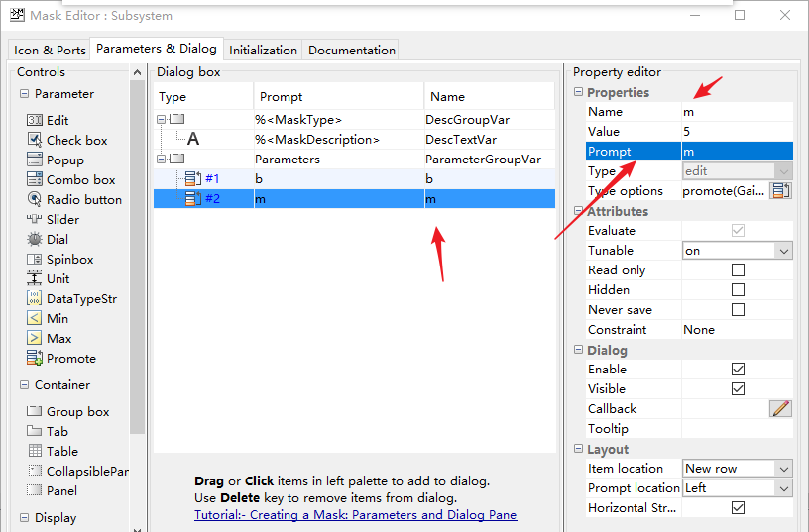Collapse the Container controls section
The height and width of the screenshot is (532, 809).
[24, 385]
